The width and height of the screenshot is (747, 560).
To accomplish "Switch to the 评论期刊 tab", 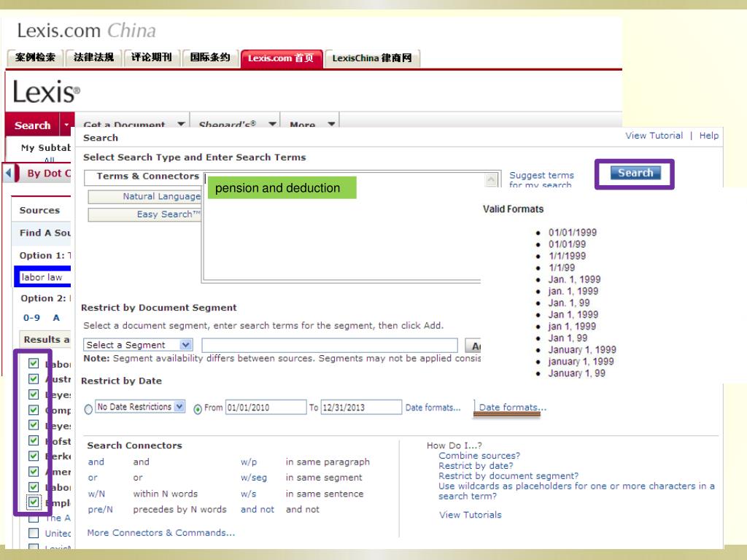I will tap(152, 58).
